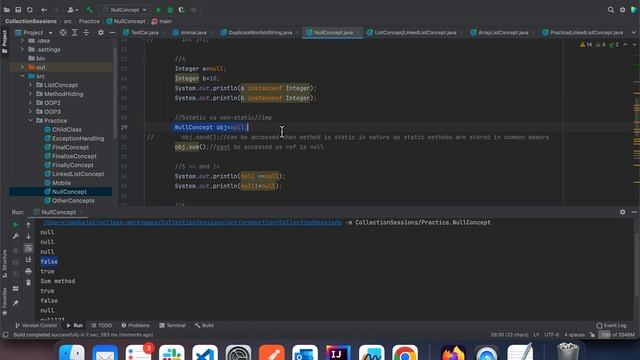Click main method breadcrumb

pos(162,21)
